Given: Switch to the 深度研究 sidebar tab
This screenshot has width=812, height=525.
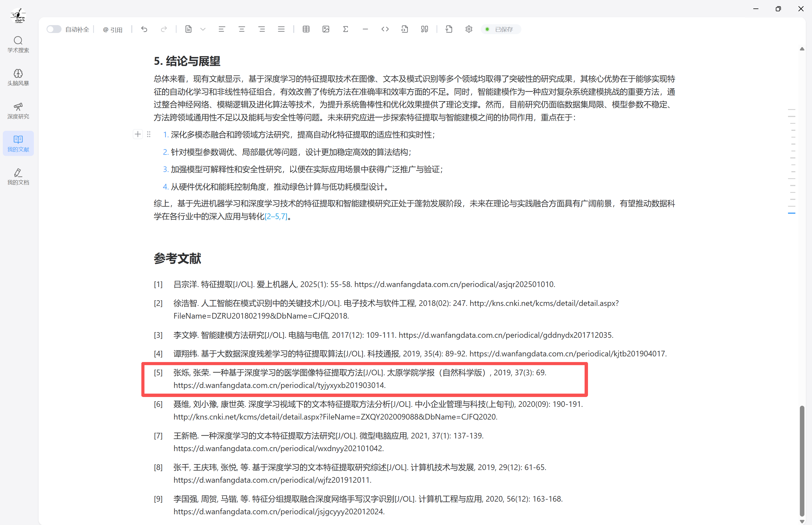Looking at the screenshot, I should tap(18, 111).
